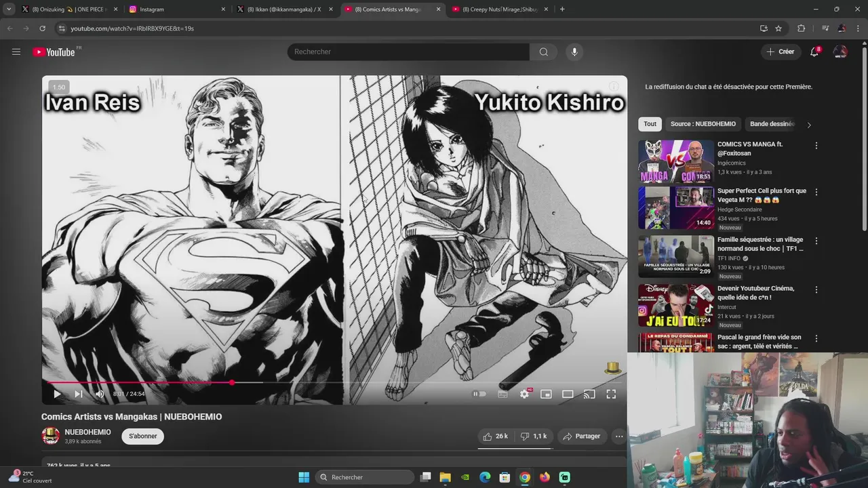
Task: Click the taskbar Rechercher search box
Action: tap(364, 477)
